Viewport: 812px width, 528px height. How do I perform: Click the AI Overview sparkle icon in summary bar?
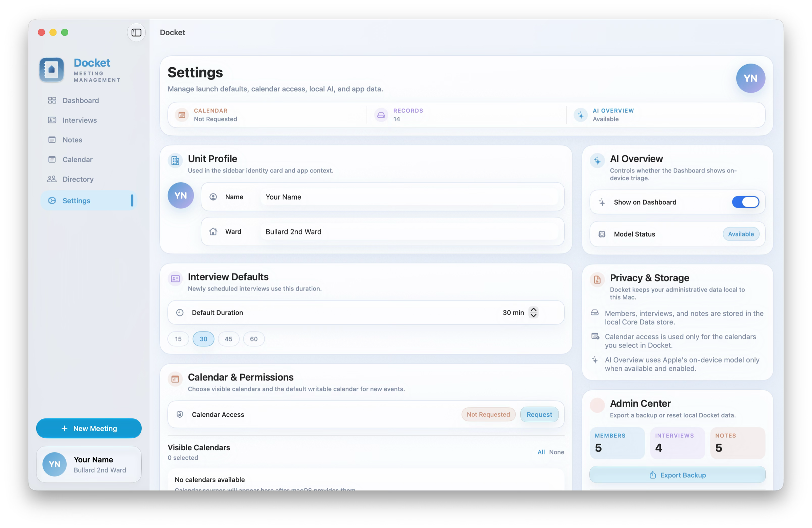point(581,115)
